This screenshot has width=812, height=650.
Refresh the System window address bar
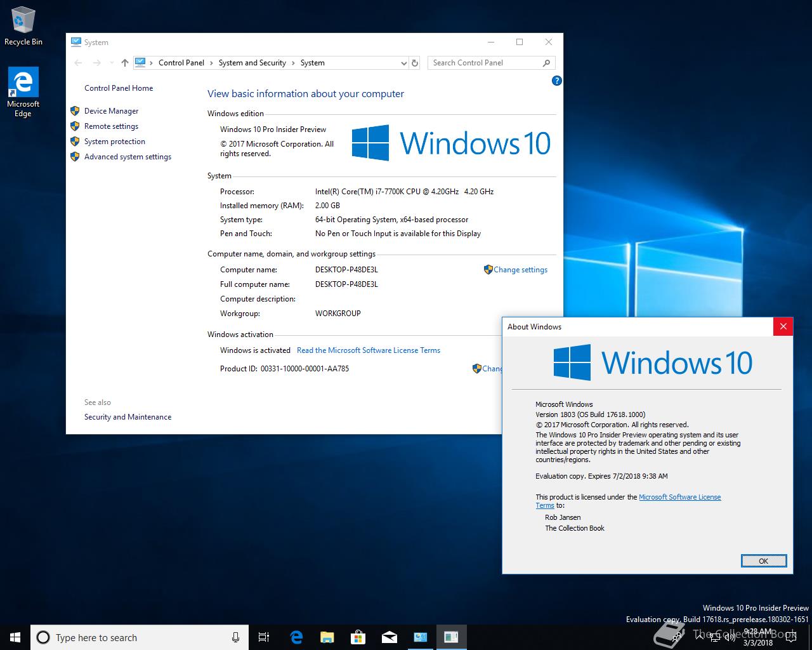[415, 63]
